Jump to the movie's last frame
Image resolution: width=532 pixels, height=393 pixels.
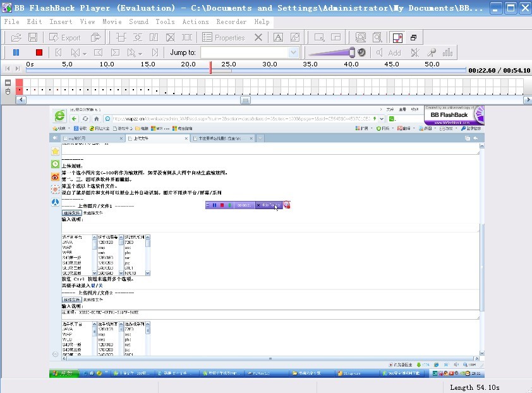155,53
